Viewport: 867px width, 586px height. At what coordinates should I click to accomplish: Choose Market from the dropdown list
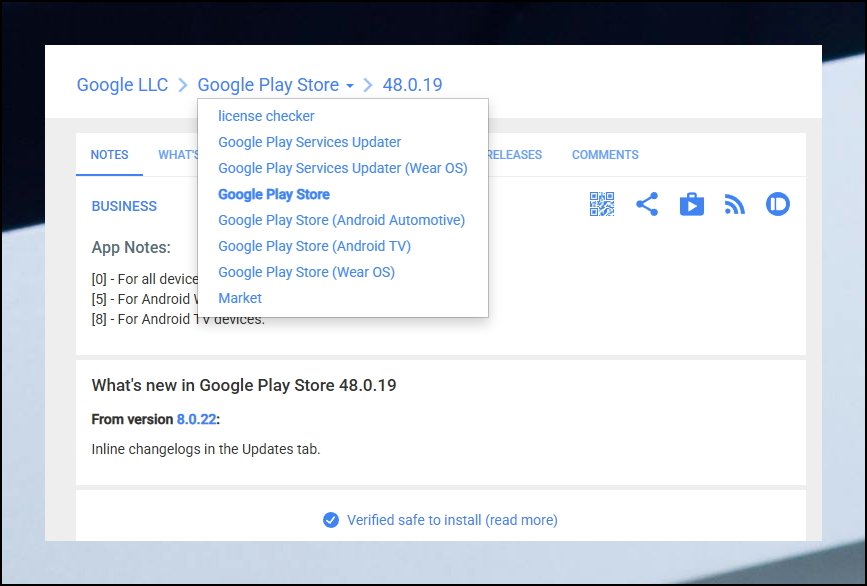(240, 298)
